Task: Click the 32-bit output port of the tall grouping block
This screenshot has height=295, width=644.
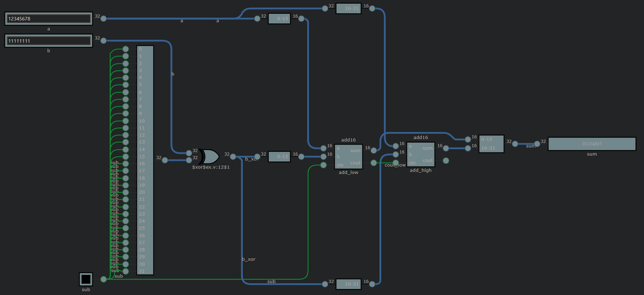Action: click(165, 160)
